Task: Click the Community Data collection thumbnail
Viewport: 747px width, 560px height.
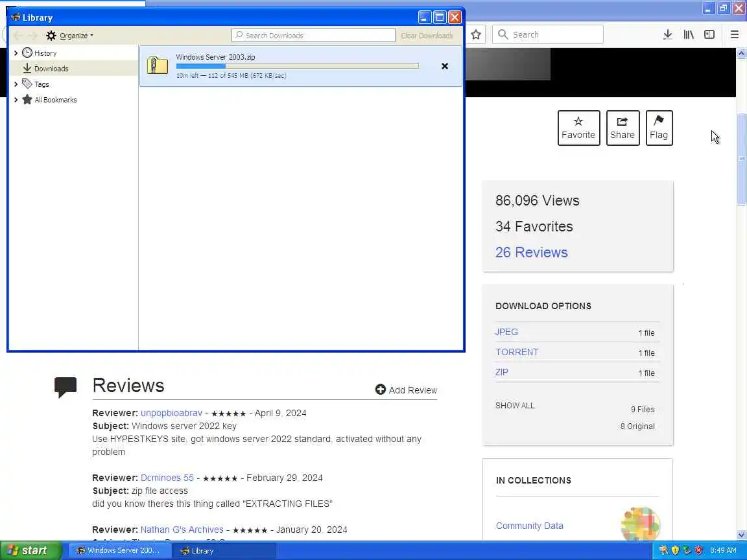Action: click(x=640, y=524)
